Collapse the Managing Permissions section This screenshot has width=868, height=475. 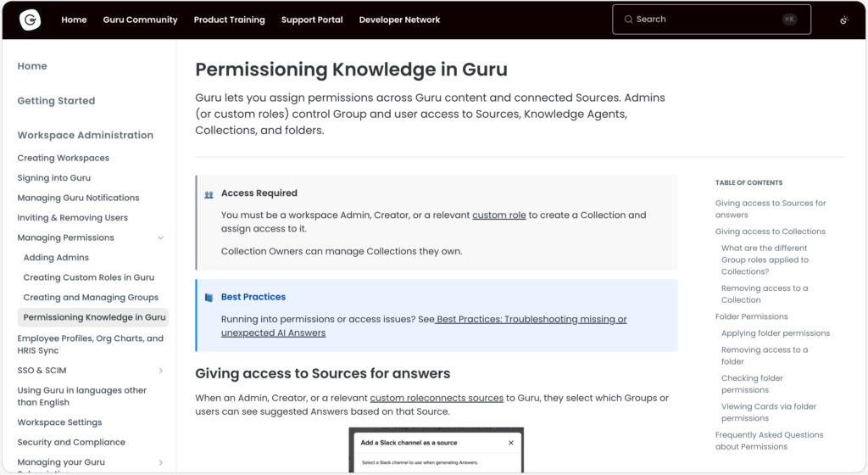pos(161,238)
